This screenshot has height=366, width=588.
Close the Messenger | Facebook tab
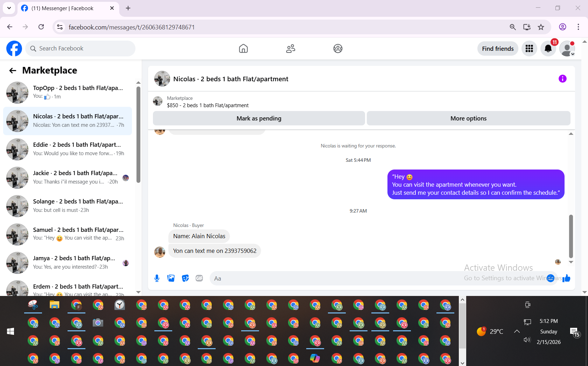click(x=112, y=8)
